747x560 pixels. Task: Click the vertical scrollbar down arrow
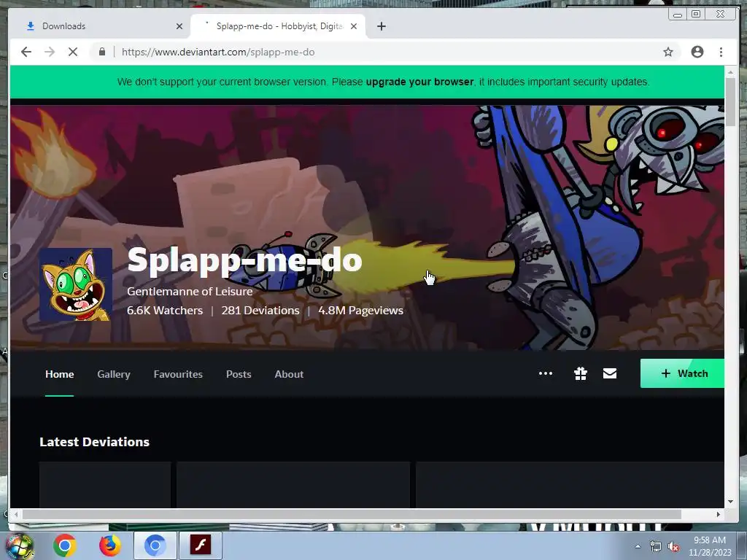click(730, 502)
